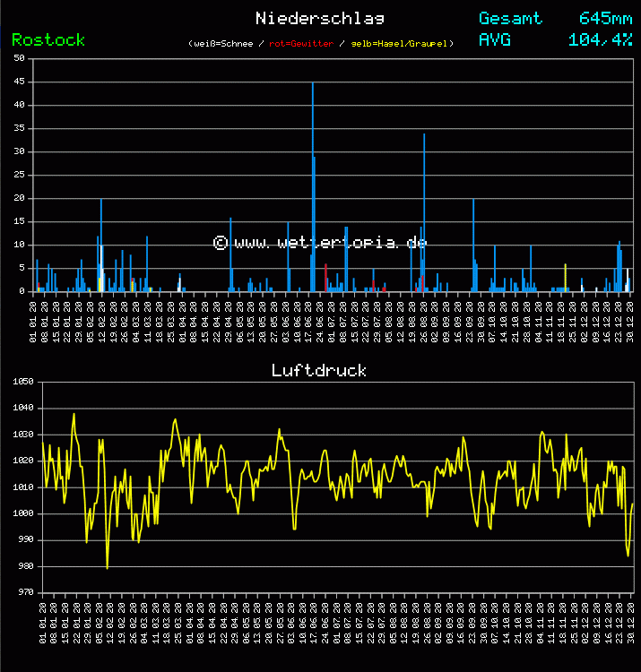Click the yellow gelb=Hagel/Graupel legend entry
The width and height of the screenshot is (641, 672).
tap(401, 43)
